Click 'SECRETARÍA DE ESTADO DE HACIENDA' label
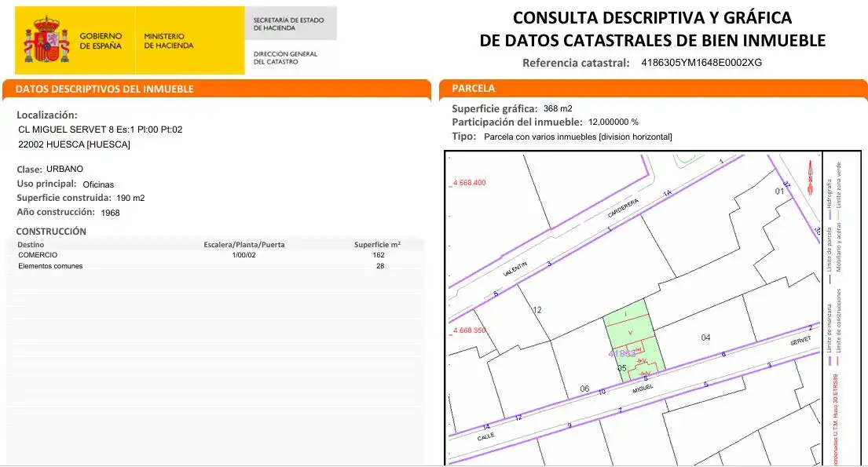 [288, 24]
